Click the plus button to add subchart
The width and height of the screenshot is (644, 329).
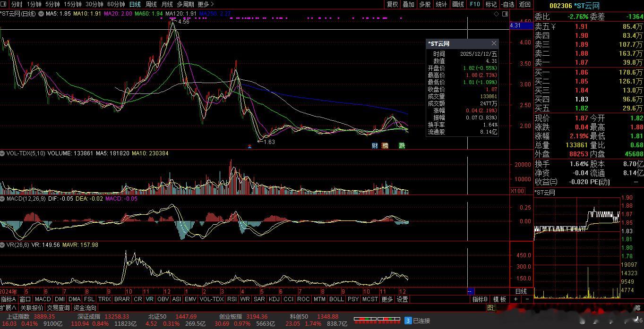tap(515, 299)
